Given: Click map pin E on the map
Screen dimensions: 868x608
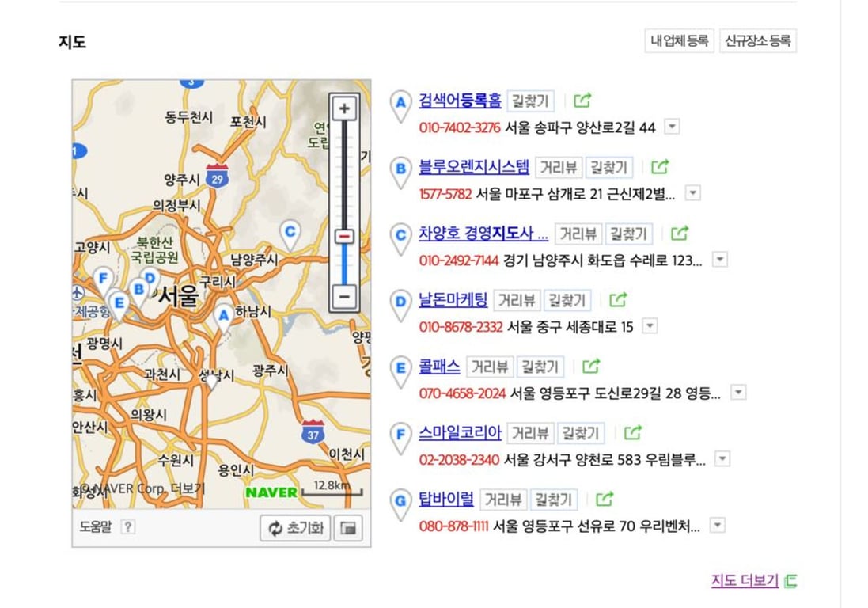Looking at the screenshot, I should tap(119, 306).
